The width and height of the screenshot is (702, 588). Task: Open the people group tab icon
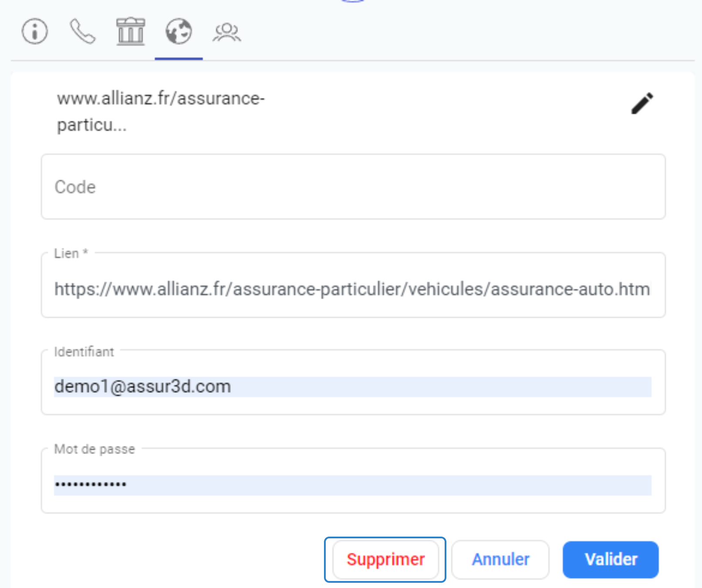[x=226, y=32]
